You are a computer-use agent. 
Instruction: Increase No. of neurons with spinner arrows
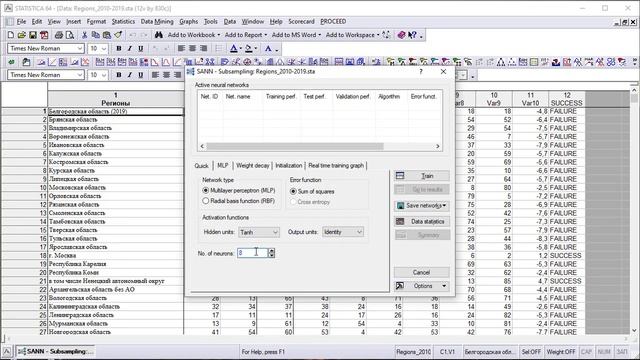click(x=271, y=251)
